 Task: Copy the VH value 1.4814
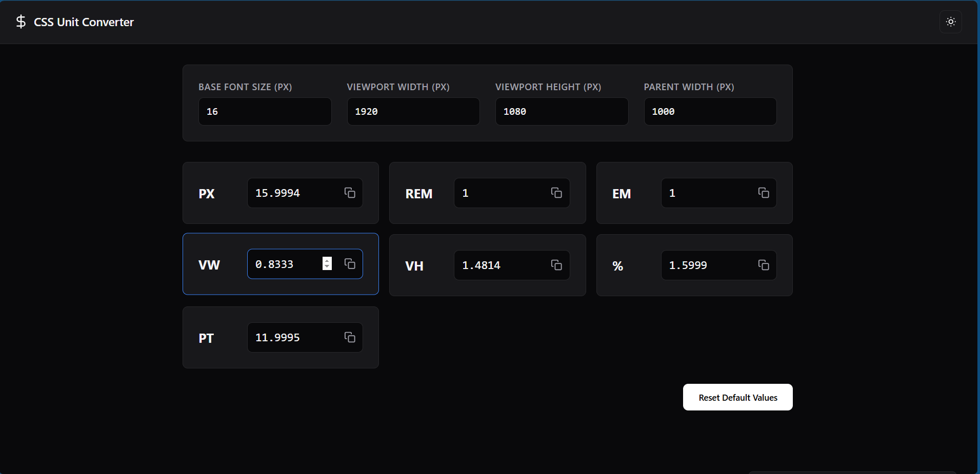(x=556, y=265)
